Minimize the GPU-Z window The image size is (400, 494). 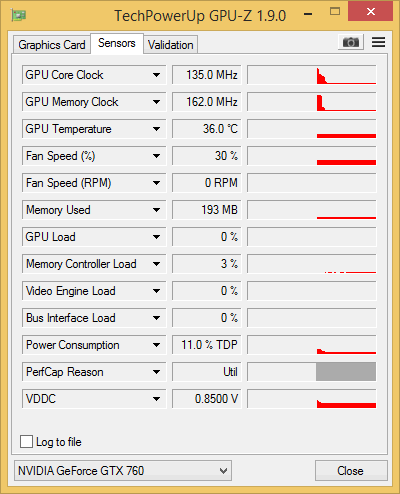pos(308,14)
